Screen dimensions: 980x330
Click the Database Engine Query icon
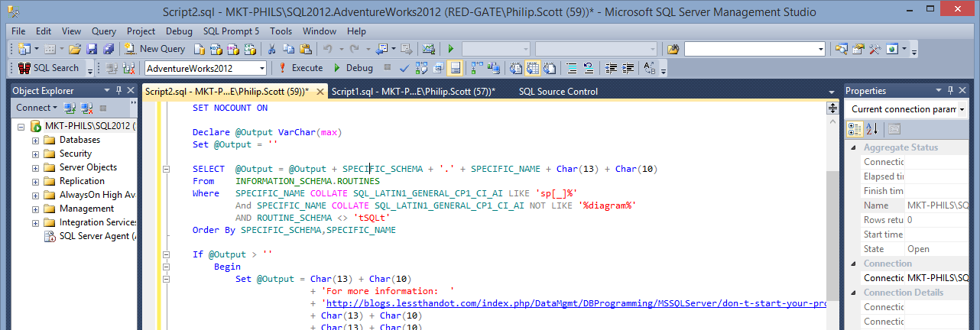[x=199, y=49]
